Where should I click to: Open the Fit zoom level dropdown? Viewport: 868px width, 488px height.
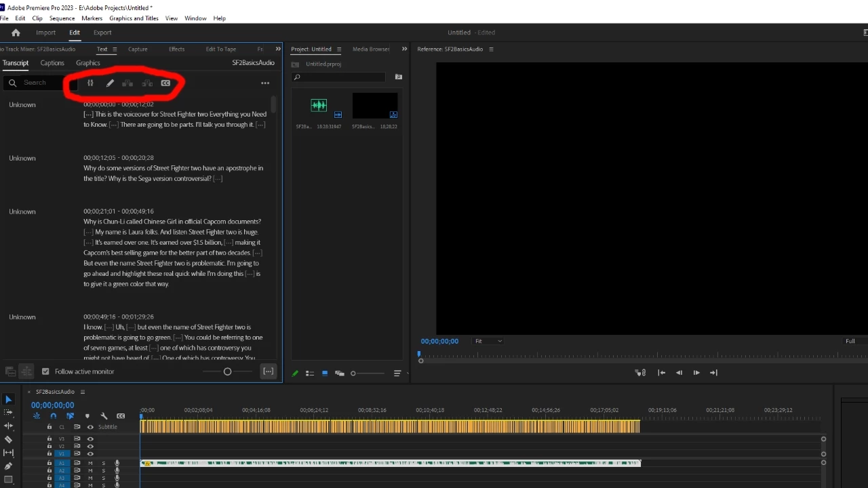pyautogui.click(x=488, y=341)
